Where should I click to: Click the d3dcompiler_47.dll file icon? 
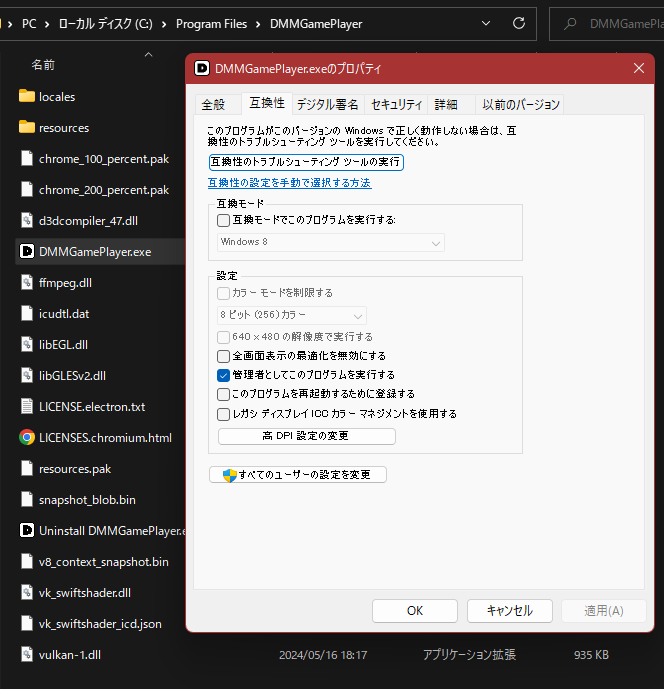27,220
